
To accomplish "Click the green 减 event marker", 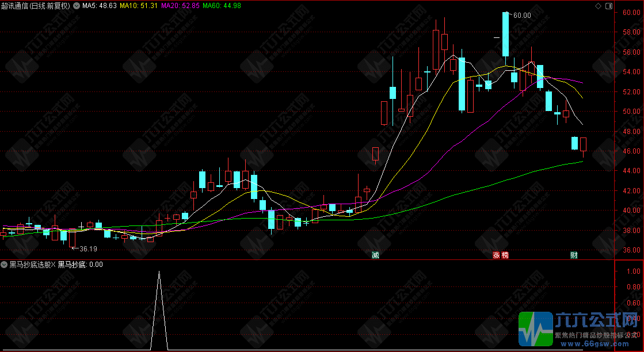I will (375, 255).
